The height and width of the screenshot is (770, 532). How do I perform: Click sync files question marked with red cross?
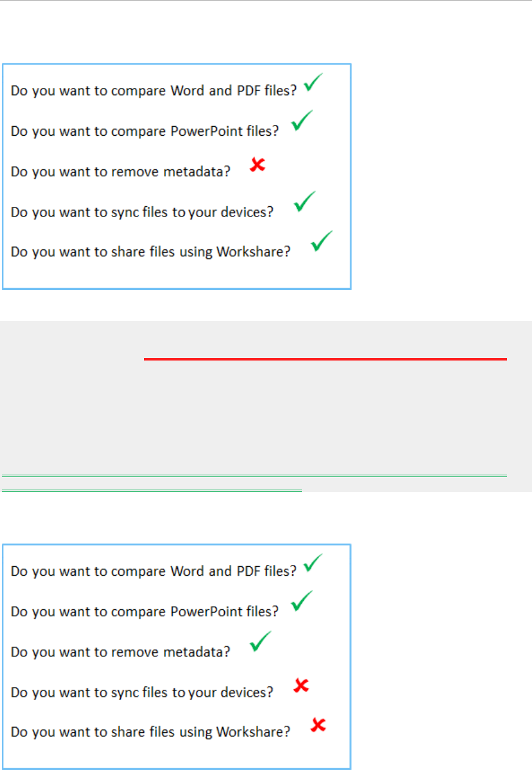point(142,692)
